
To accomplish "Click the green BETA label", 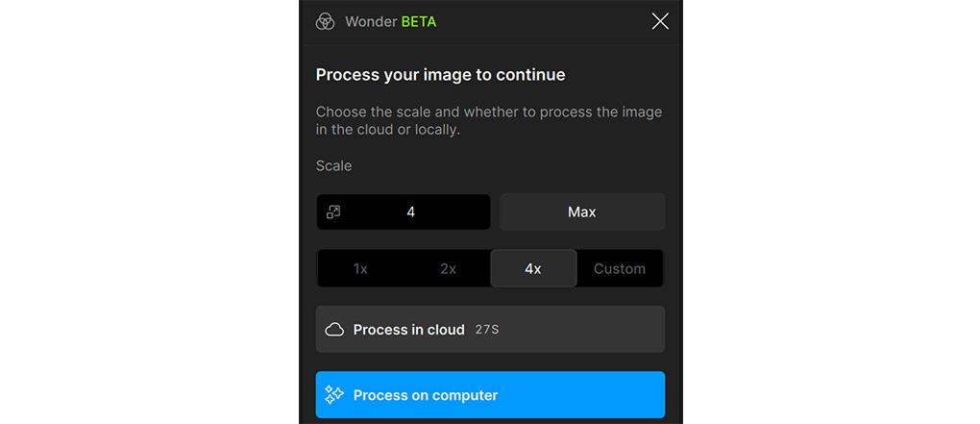I will coord(418,21).
